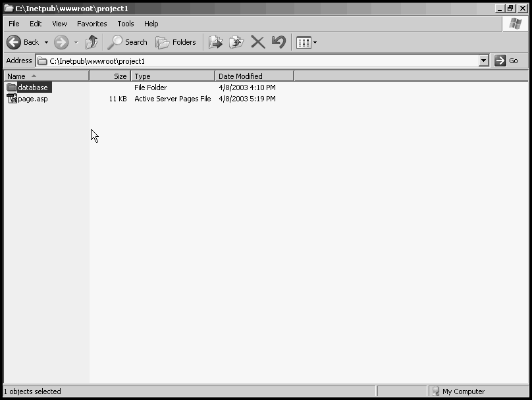Screen dimensions: 532x400
Task: Click the database folder name
Action: coord(33,87)
